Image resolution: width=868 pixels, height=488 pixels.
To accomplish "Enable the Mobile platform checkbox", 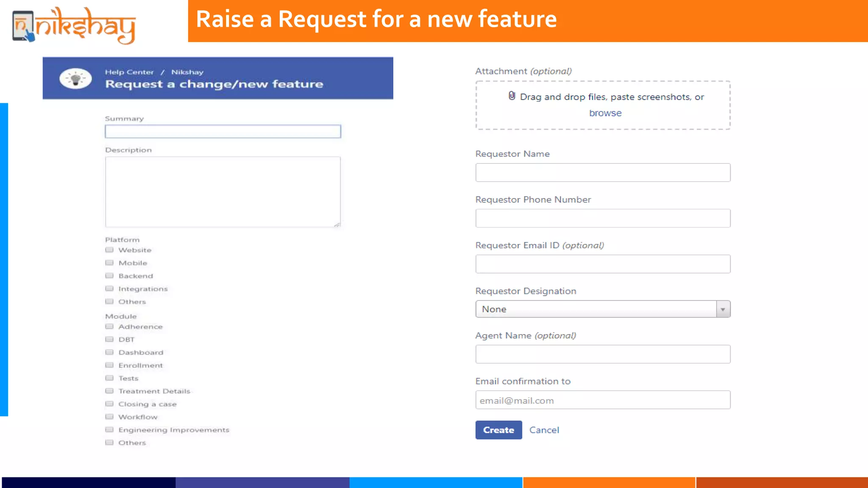I will tap(109, 263).
